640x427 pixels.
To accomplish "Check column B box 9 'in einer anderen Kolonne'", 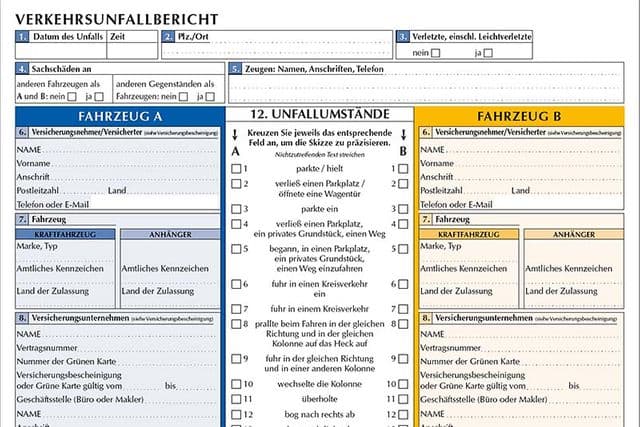I will [x=403, y=359].
